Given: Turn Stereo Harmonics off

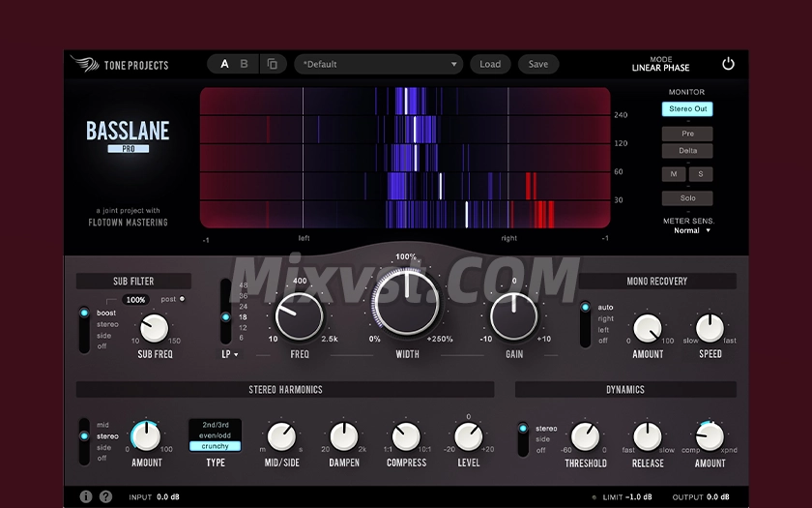Looking at the screenshot, I should click(102, 459).
